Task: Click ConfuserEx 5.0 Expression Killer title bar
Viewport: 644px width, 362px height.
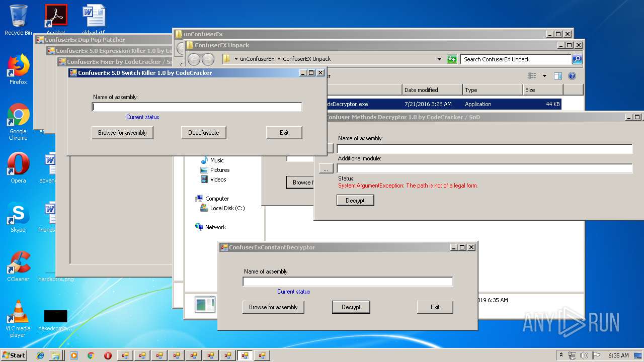Action: coord(109,51)
